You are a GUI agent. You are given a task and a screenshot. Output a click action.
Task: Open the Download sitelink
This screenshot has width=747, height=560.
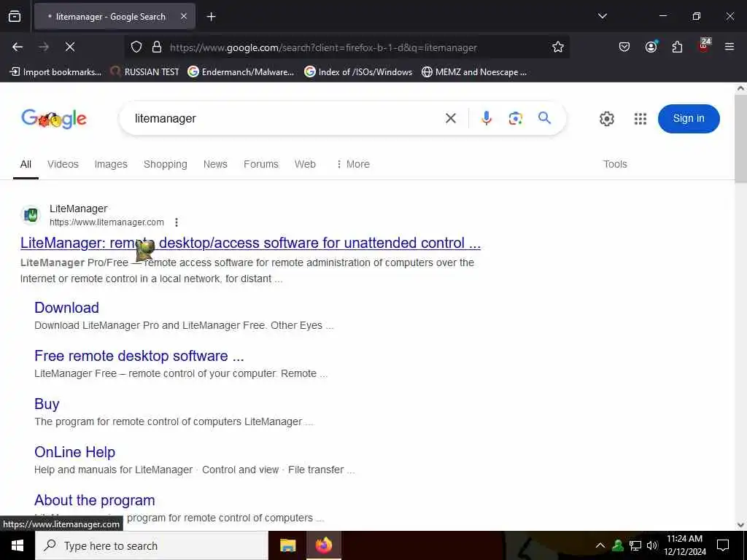[x=66, y=308]
